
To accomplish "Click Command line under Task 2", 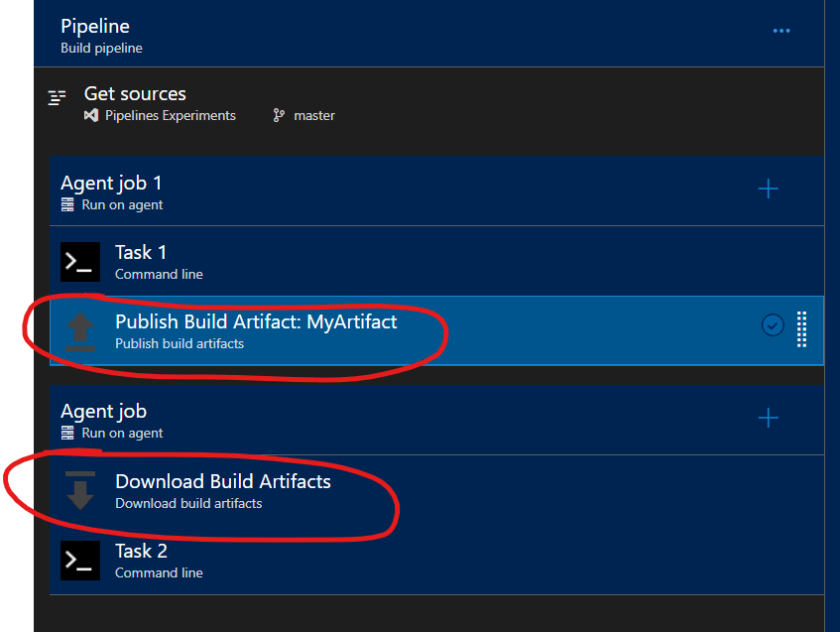I will [x=159, y=573].
